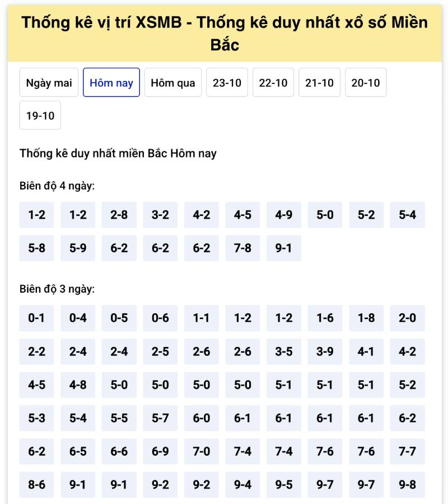Click the 7-8 number pair cell
This screenshot has width=448, height=504.
242,248
